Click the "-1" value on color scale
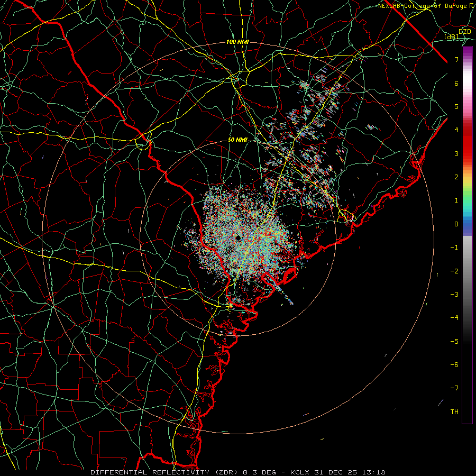476x476 pixels. click(454, 248)
